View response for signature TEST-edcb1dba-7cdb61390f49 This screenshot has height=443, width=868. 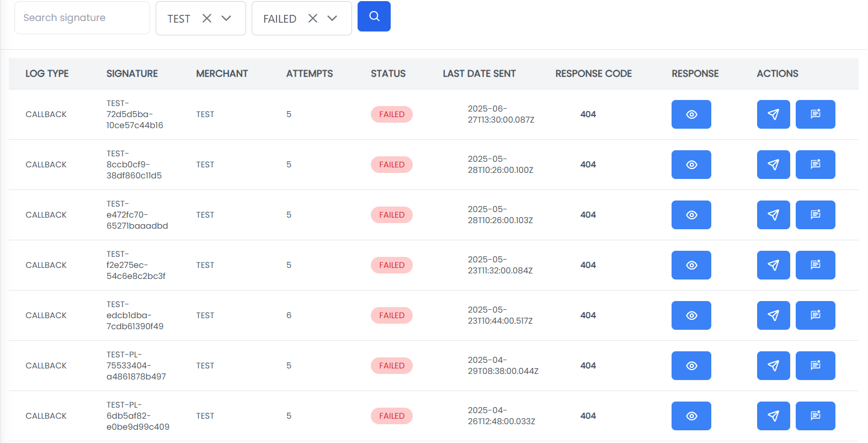pyautogui.click(x=691, y=315)
